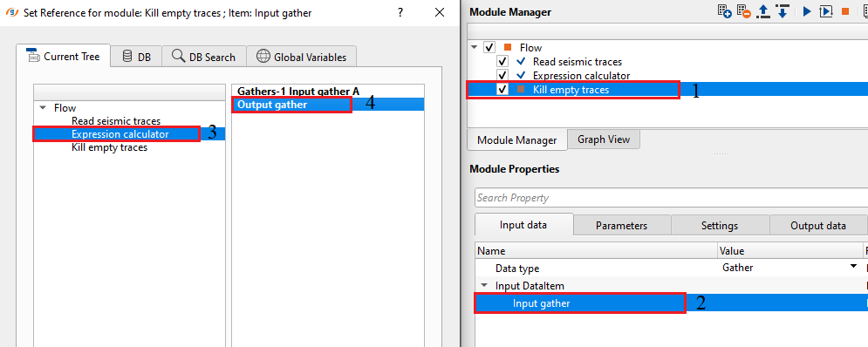The image size is (868, 347).
Task: Select Expression calculator in Current Tree
Action: tap(120, 134)
